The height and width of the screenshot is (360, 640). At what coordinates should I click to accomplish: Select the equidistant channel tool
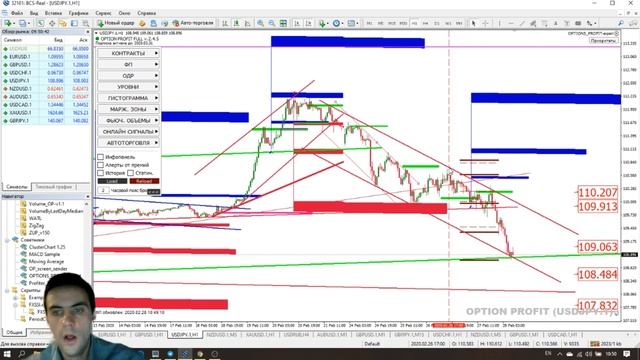coord(533,23)
